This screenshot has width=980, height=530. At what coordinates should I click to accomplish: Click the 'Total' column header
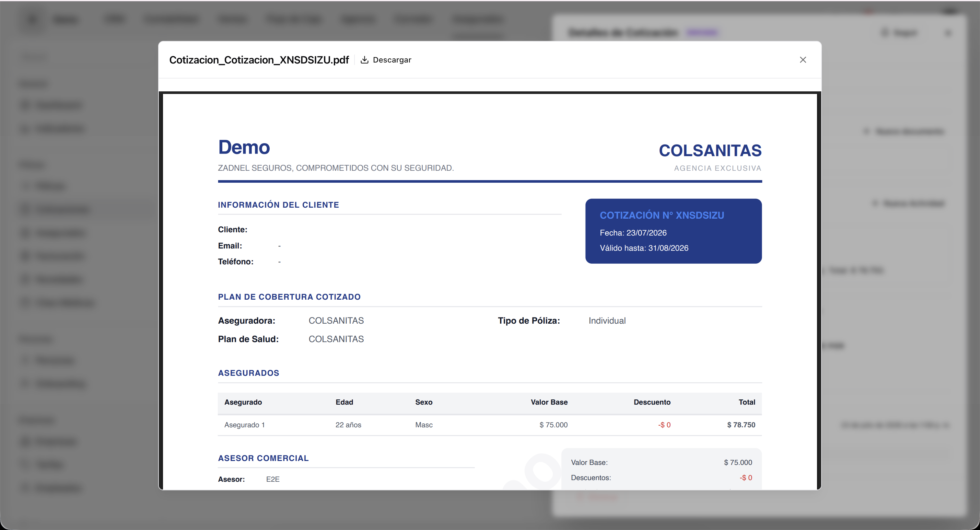pos(747,402)
